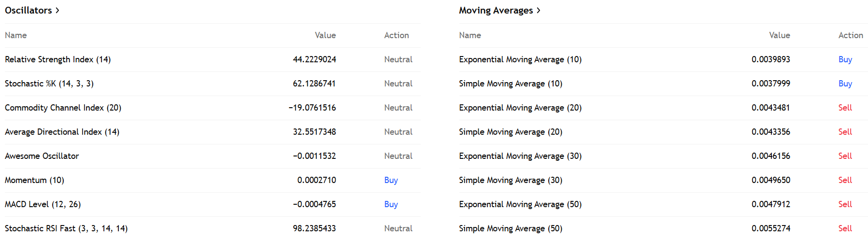Screen dimensions: 868x240
Task: Click Simple Moving Average (50) Sell action
Action: 845,228
